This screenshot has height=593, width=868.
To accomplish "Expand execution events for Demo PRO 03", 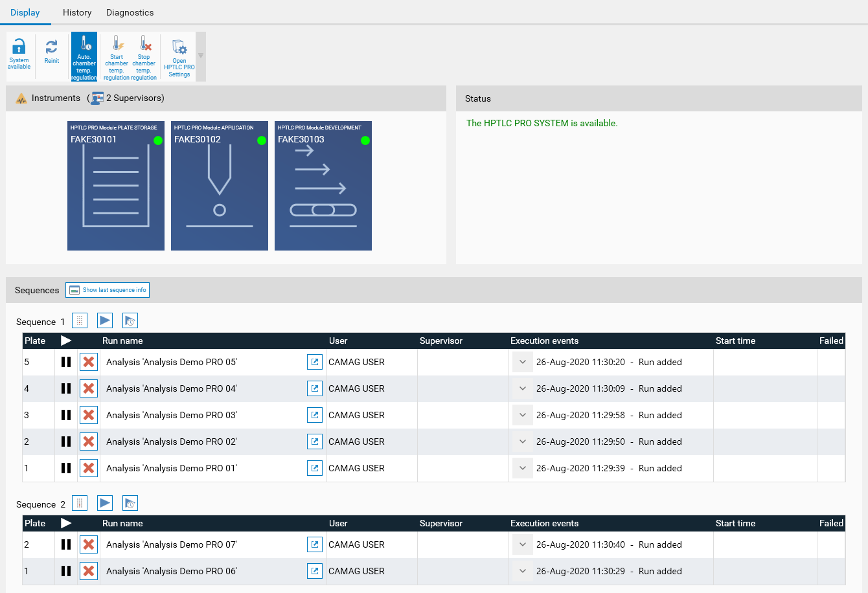I will [523, 415].
